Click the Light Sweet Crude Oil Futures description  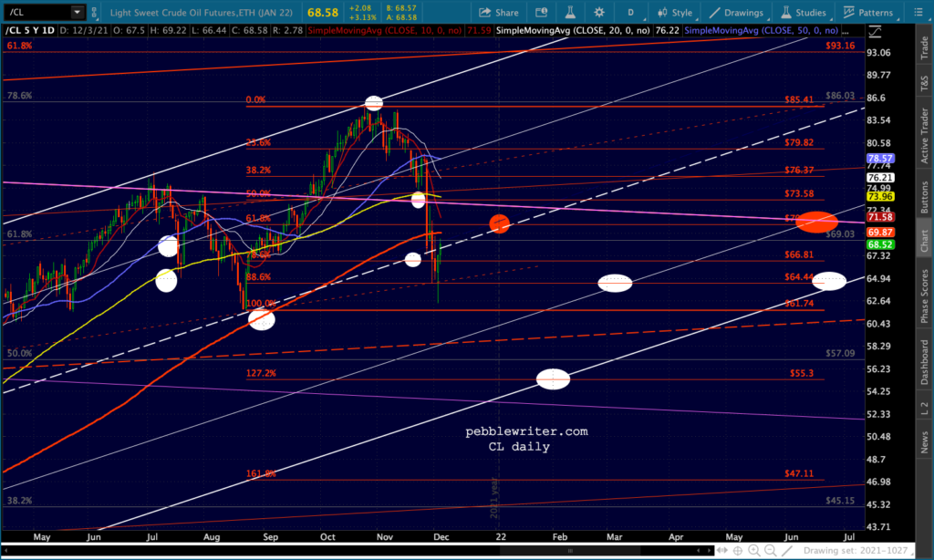[x=202, y=13]
